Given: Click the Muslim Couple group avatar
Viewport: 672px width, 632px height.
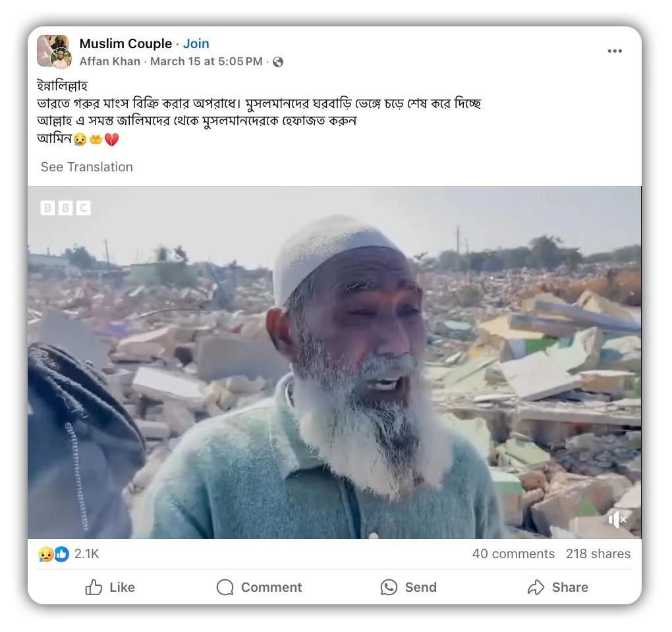Looking at the screenshot, I should click(x=51, y=50).
